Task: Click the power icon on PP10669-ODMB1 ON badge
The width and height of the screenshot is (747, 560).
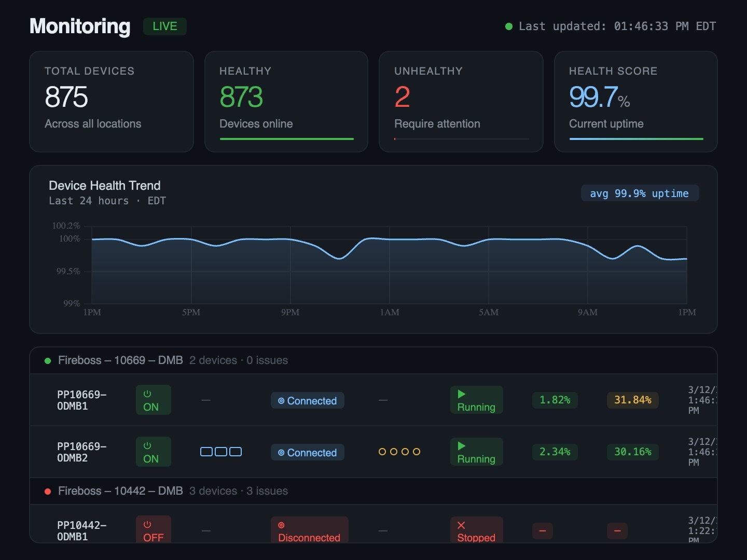Action: point(147,394)
